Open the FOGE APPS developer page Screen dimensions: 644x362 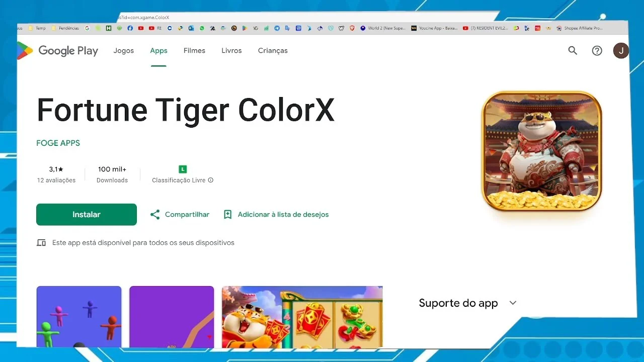tap(58, 143)
